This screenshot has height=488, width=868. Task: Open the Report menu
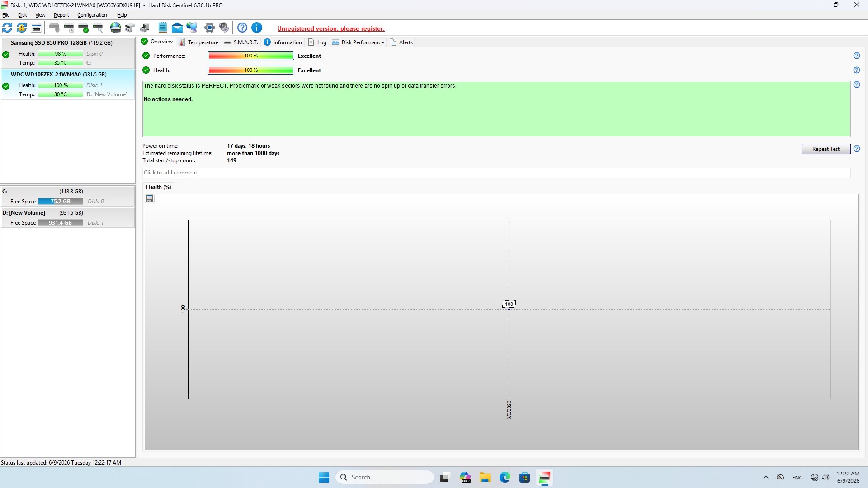click(61, 15)
